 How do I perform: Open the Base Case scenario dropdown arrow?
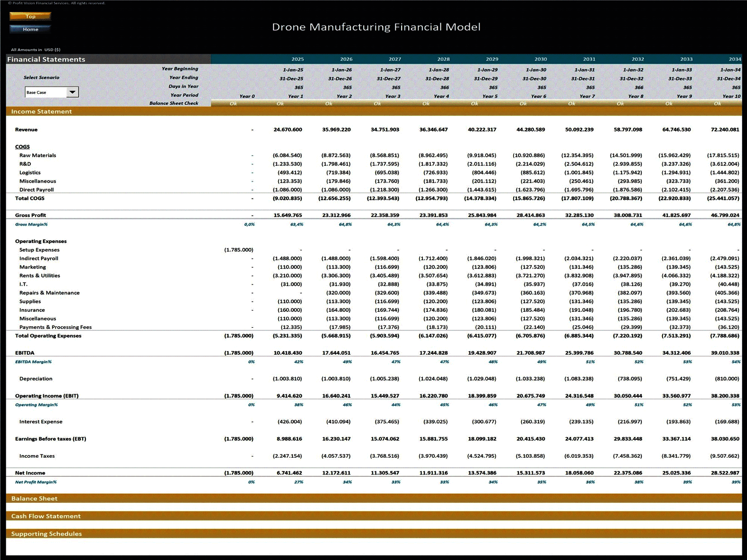coord(72,92)
